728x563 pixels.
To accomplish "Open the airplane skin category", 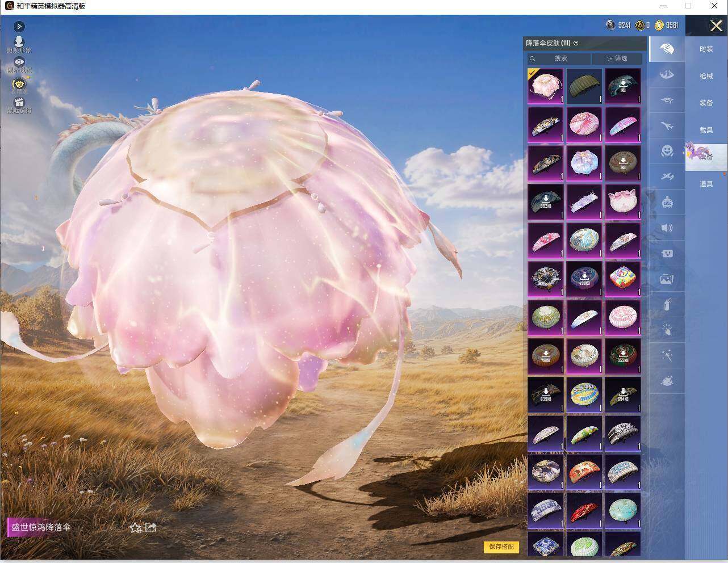I will click(667, 125).
